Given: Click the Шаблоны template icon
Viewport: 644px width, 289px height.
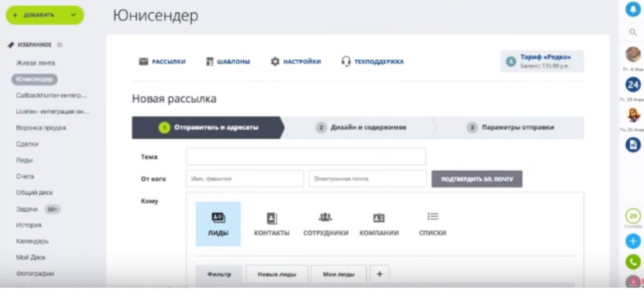Looking at the screenshot, I should pyautogui.click(x=210, y=62).
